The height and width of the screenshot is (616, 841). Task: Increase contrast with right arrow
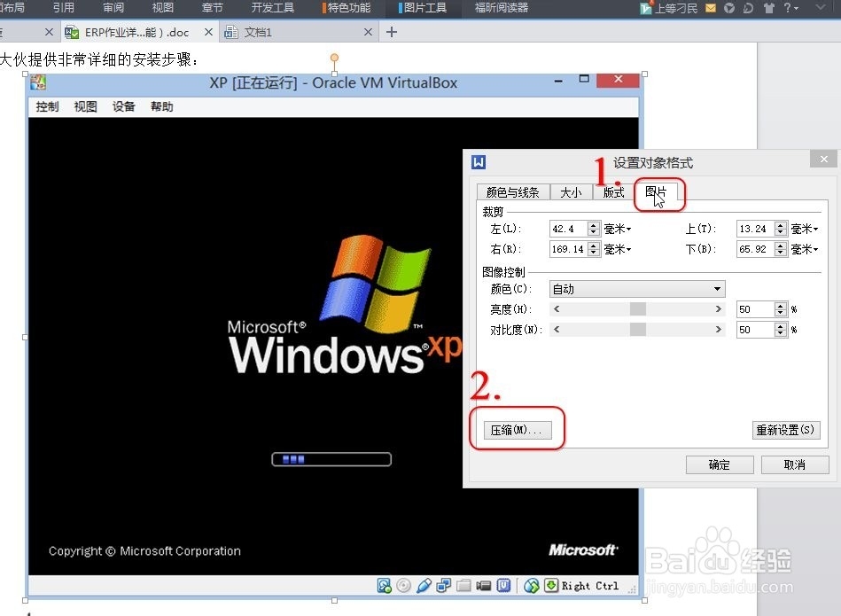point(719,329)
